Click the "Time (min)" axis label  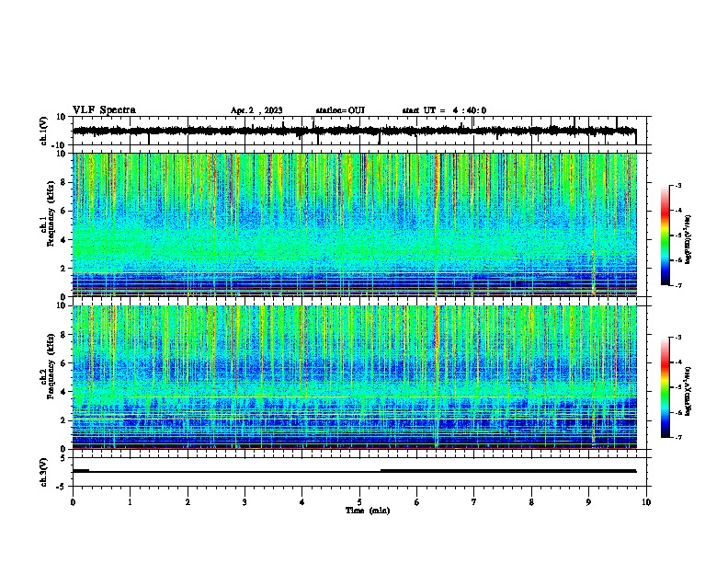pos(368,511)
